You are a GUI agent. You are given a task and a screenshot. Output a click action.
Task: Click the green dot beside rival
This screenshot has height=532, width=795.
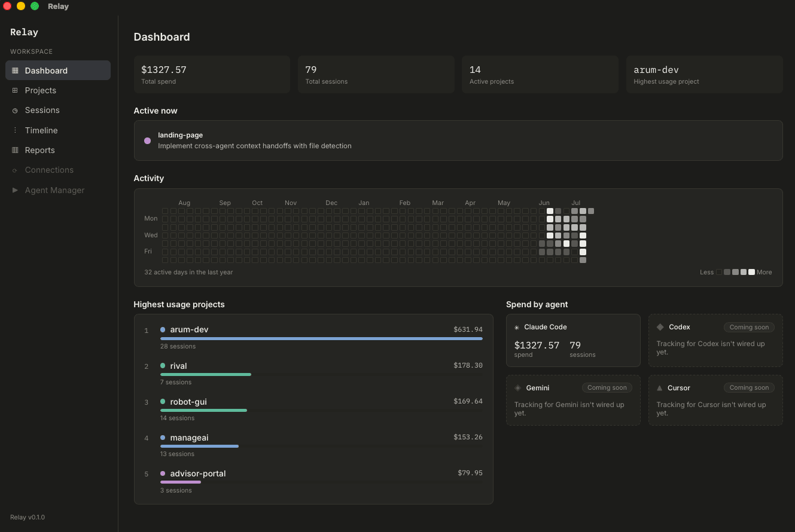coord(163,366)
